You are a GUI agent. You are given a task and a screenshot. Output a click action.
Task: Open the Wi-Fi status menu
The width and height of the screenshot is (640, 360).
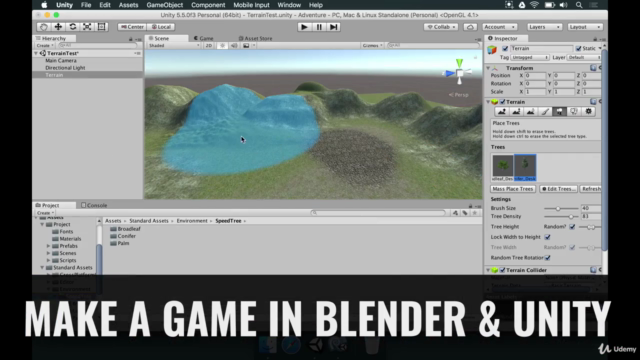tap(534, 5)
